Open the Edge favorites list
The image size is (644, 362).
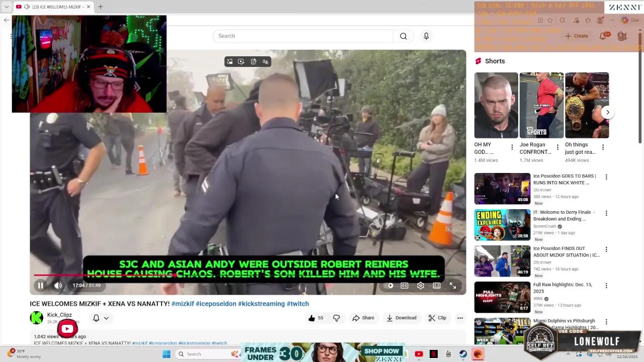click(588, 20)
